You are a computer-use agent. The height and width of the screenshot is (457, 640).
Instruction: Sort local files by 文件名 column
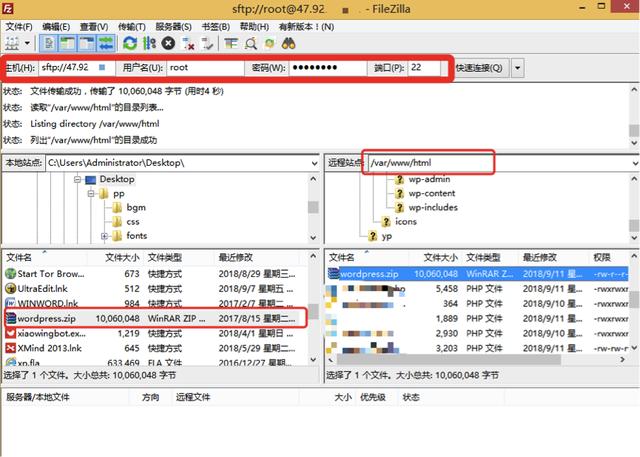(x=45, y=257)
